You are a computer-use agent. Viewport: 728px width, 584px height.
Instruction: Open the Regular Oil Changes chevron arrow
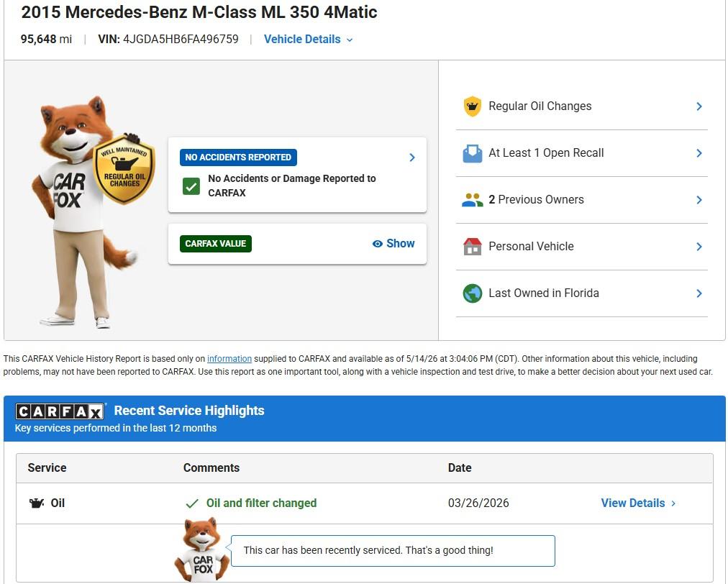click(x=699, y=106)
